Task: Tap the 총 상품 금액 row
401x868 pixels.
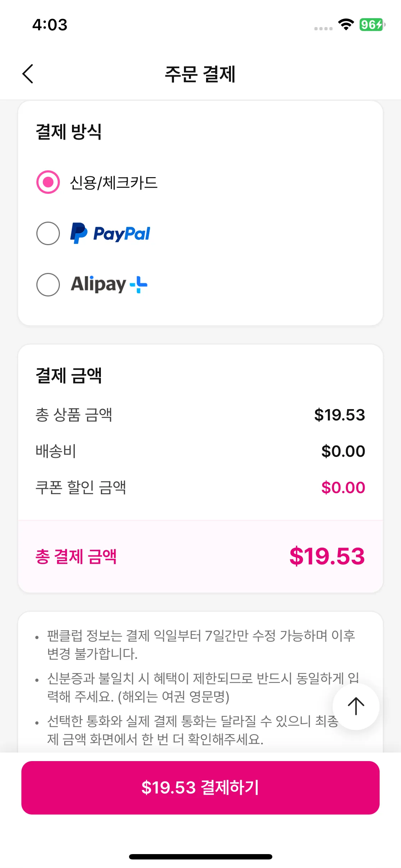Action: (200, 415)
